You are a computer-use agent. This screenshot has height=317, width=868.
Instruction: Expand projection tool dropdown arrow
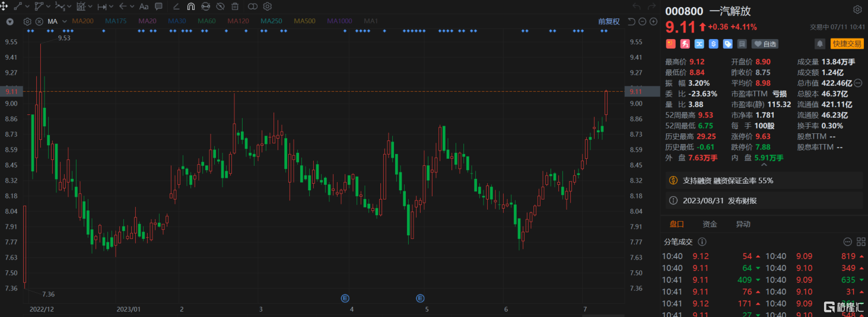tap(90, 7)
